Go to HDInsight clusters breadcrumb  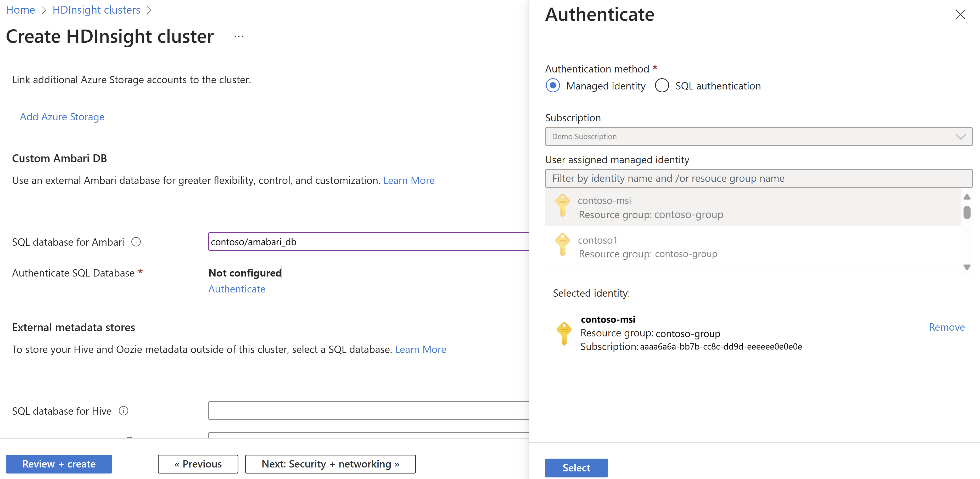pos(96,10)
